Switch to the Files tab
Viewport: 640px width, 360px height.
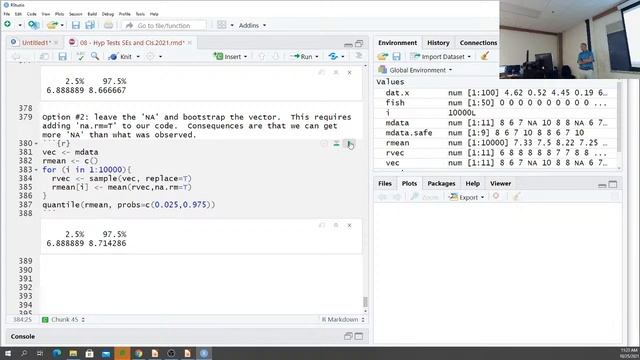point(384,184)
